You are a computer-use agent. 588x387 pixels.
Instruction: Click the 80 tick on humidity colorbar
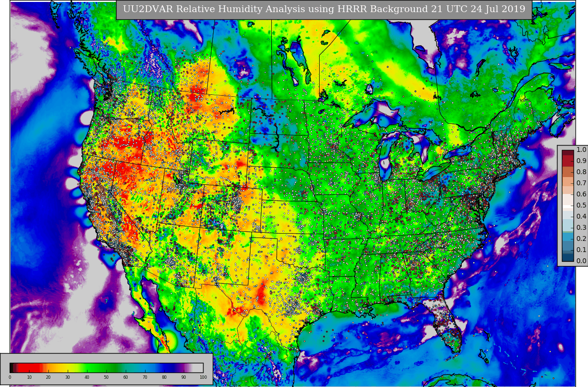(164, 377)
